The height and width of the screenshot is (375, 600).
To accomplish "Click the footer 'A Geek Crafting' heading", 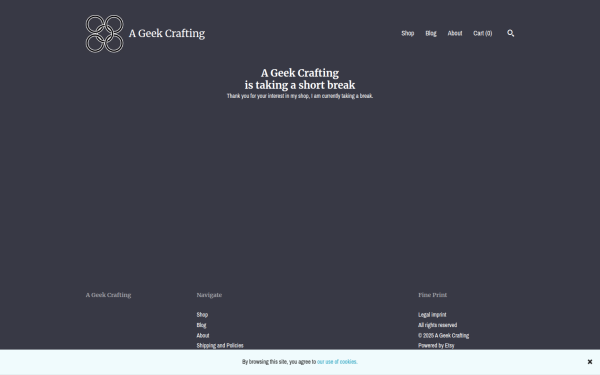I will pyautogui.click(x=108, y=295).
